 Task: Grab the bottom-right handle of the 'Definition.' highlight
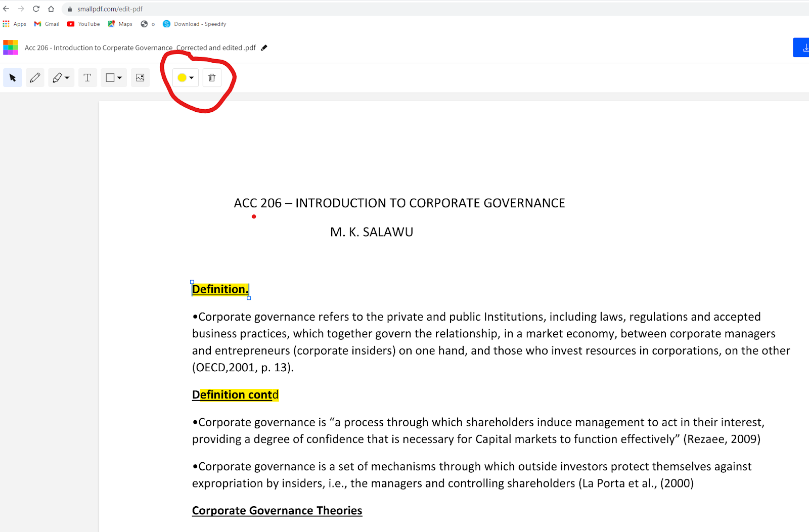(249, 298)
